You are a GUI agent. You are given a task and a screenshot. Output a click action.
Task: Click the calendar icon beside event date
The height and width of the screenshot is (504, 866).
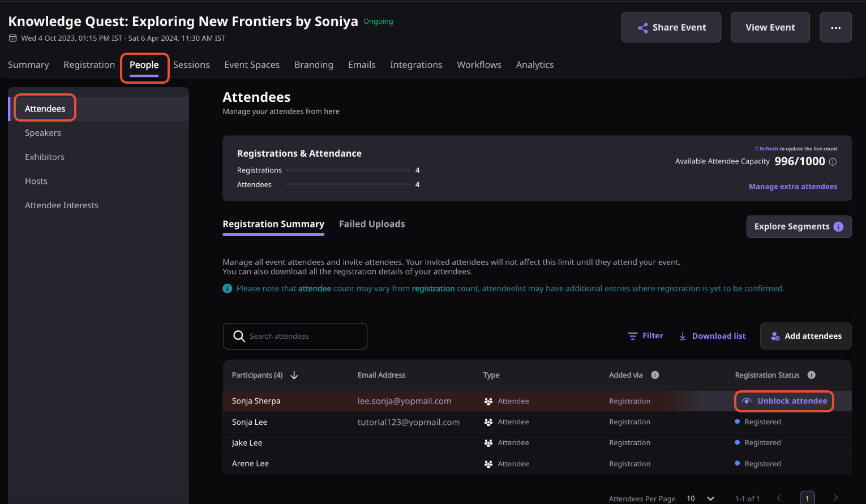pyautogui.click(x=12, y=38)
